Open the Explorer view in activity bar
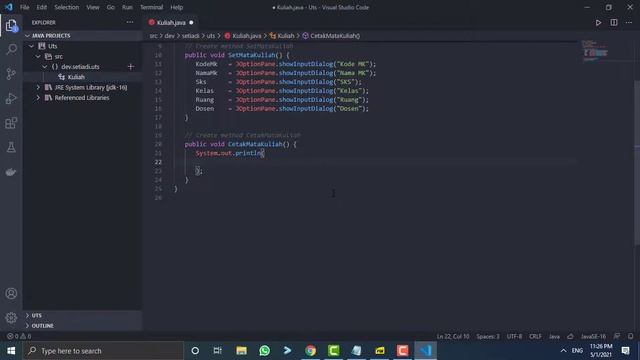The image size is (640, 360). point(11,25)
